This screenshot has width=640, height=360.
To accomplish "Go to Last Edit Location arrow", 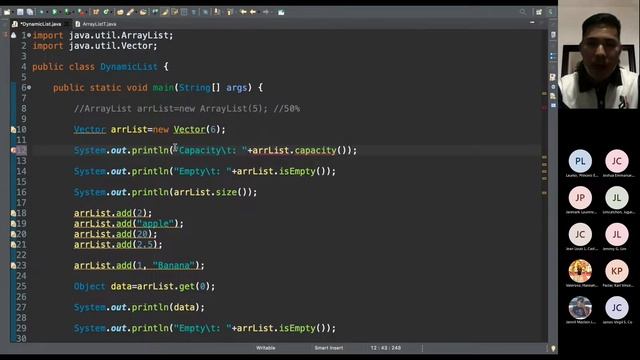I will click(x=243, y=12).
